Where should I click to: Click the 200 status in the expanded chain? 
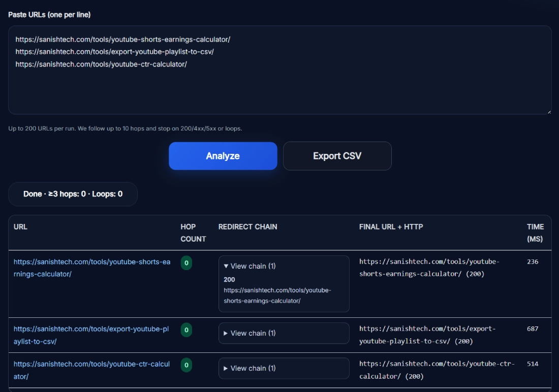229,279
